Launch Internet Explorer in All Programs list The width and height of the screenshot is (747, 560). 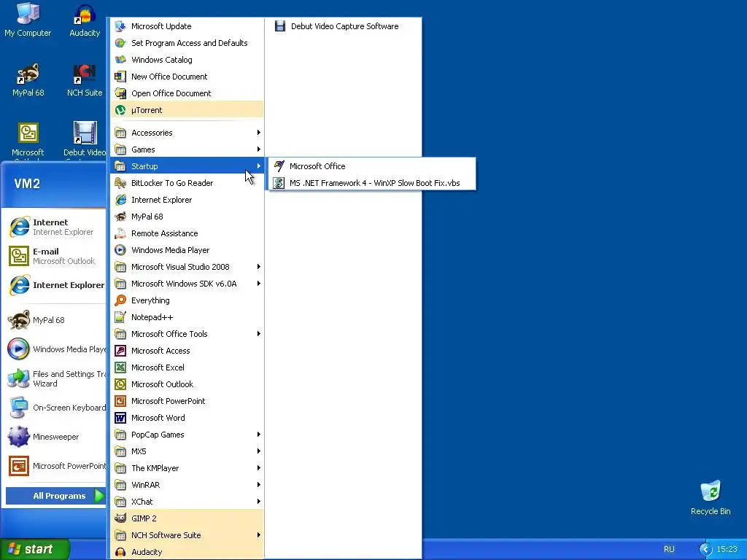coord(187,200)
